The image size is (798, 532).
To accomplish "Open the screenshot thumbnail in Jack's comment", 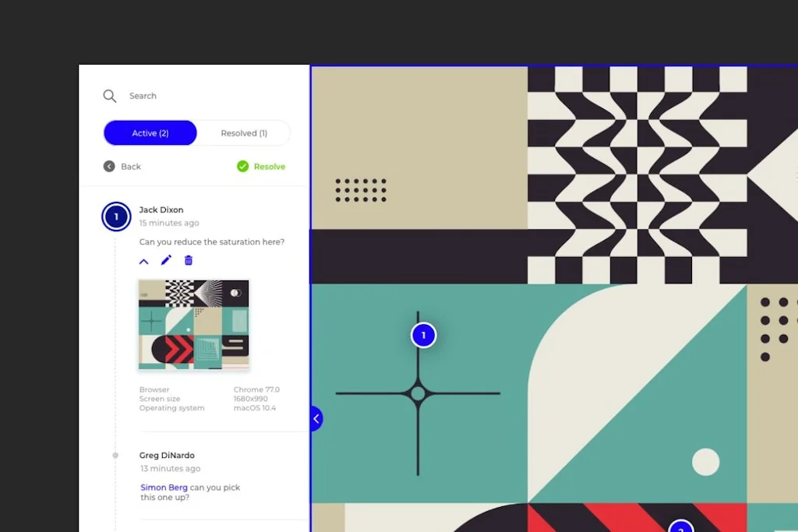I will 193,325.
